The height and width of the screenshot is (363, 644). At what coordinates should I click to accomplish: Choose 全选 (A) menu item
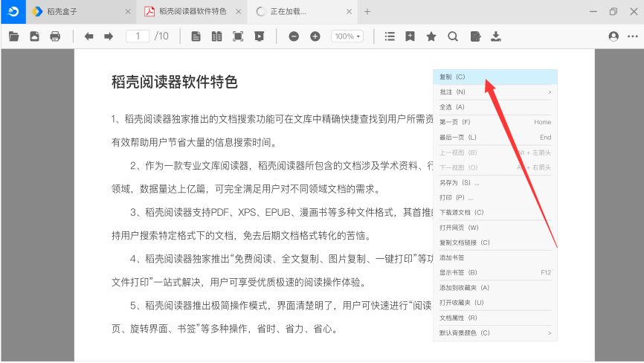tap(495, 107)
